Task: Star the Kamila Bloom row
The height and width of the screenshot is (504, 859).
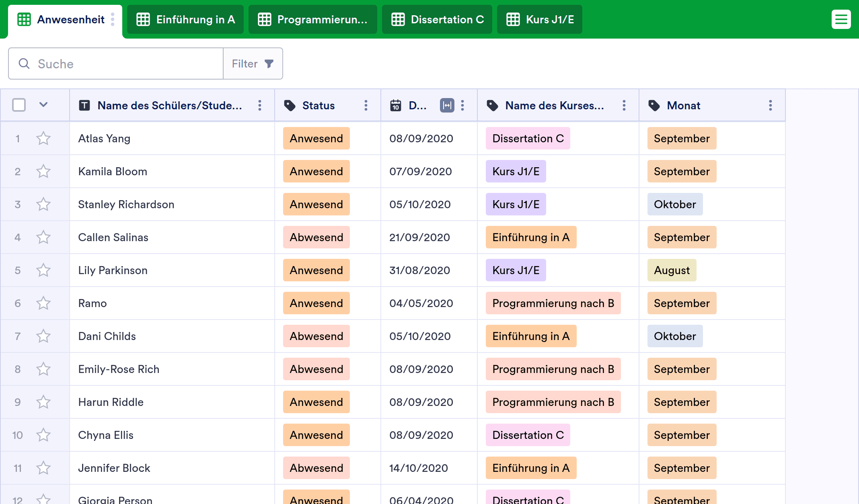Action: point(43,171)
